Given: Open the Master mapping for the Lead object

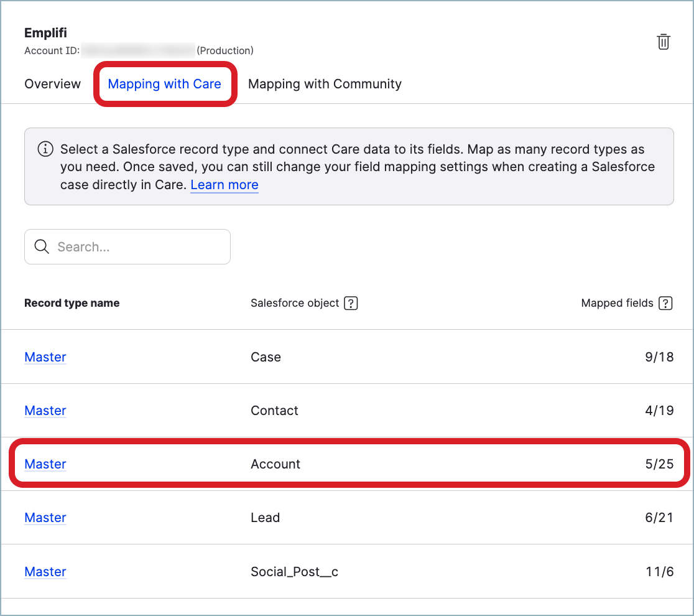Looking at the screenshot, I should click(x=45, y=517).
